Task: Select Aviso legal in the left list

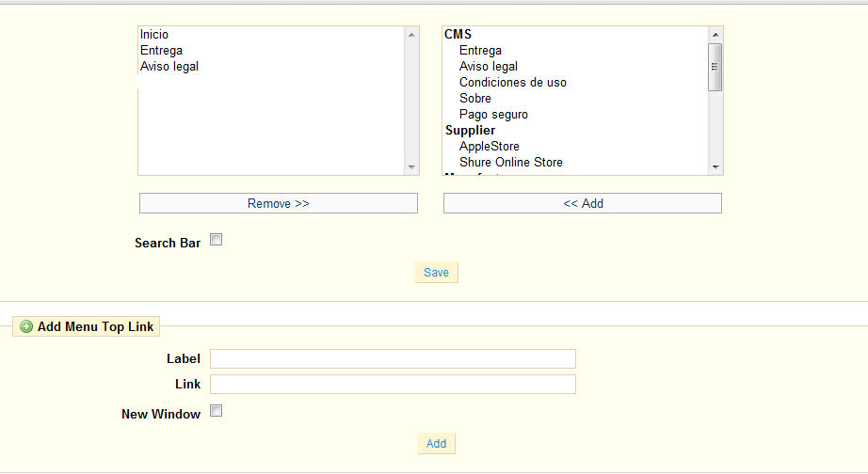Action: tap(169, 67)
